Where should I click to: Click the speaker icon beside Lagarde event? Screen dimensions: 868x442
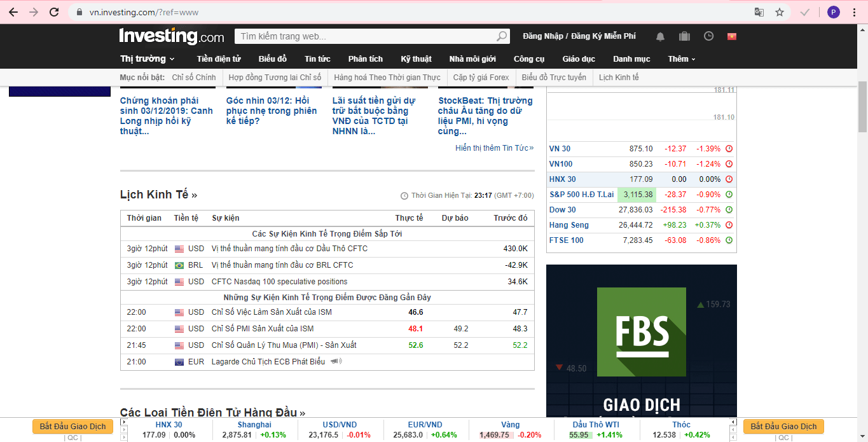point(336,361)
